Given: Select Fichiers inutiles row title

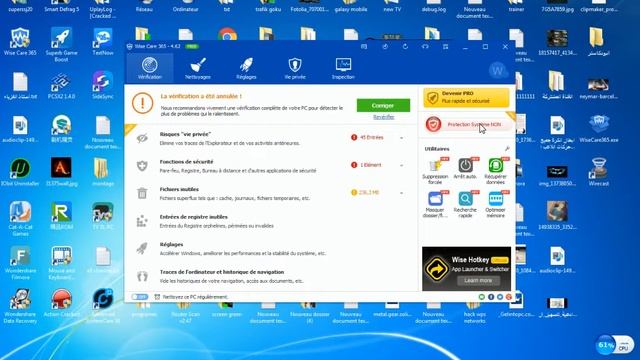Looking at the screenshot, I should [179, 189].
